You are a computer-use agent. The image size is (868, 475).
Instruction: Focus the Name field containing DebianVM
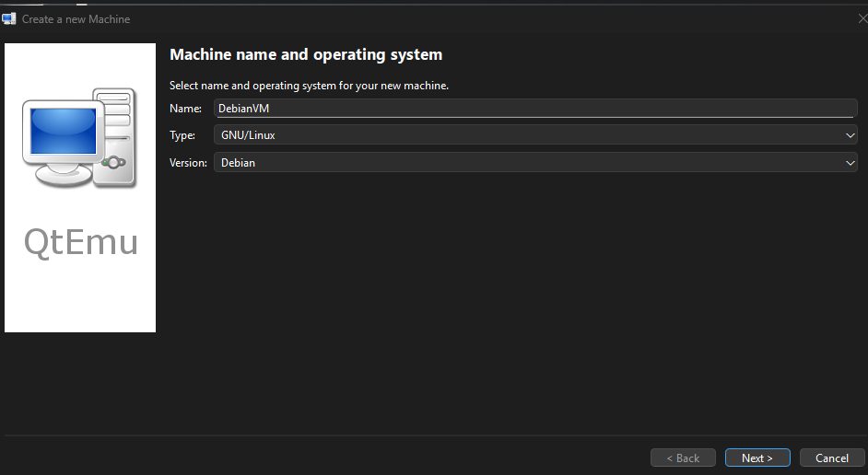(534, 108)
